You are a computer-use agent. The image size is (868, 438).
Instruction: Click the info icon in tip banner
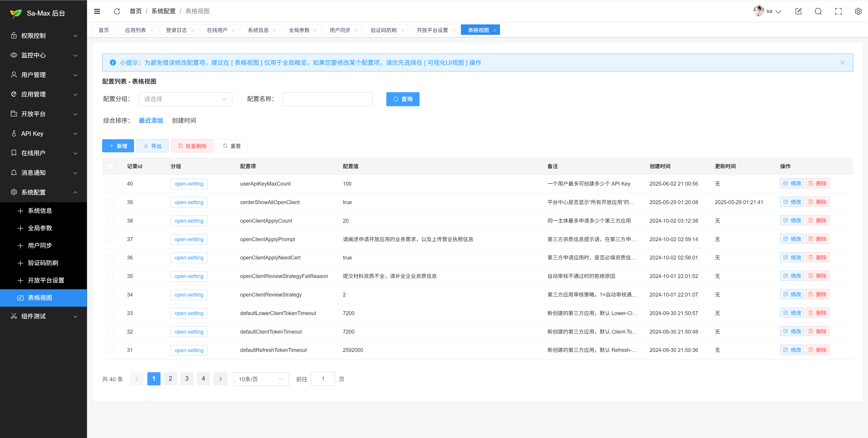pos(113,62)
